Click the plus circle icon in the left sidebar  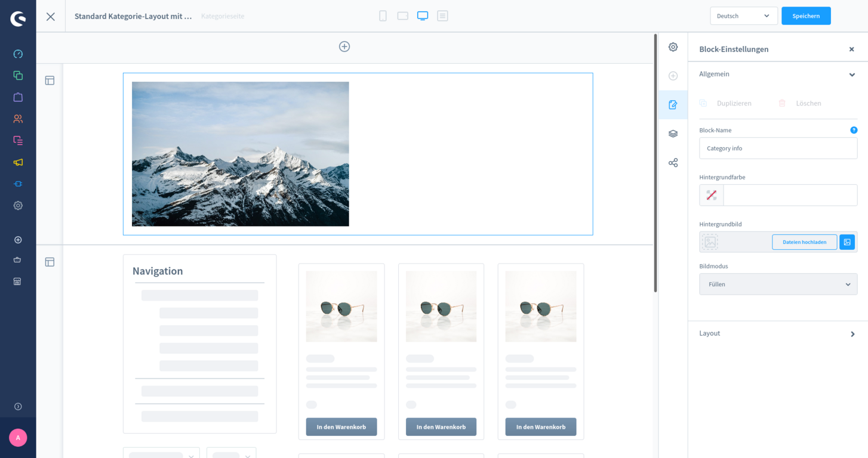[18, 240]
